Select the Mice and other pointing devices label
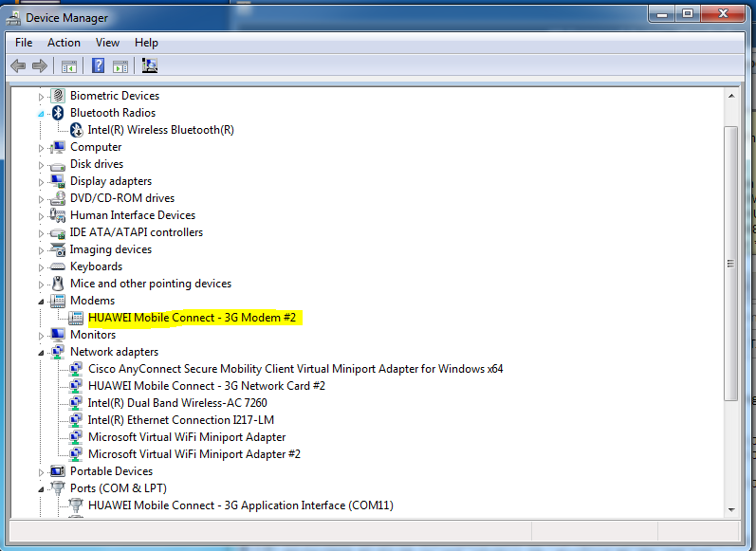This screenshot has width=756, height=551. click(151, 284)
